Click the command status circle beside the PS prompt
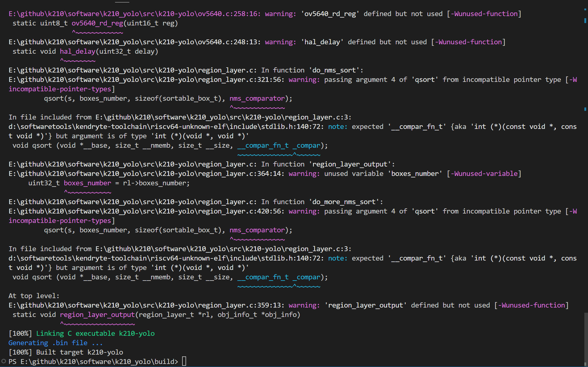588x367 pixels. [4, 361]
